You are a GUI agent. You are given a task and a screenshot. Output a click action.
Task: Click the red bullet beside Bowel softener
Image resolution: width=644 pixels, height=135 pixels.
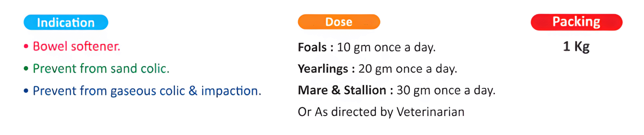point(26,46)
